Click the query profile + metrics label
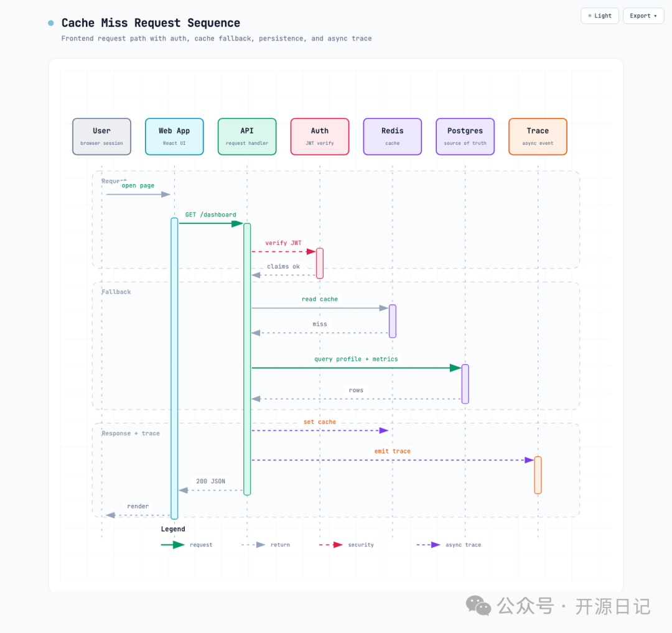The width and height of the screenshot is (672, 633). tap(356, 359)
